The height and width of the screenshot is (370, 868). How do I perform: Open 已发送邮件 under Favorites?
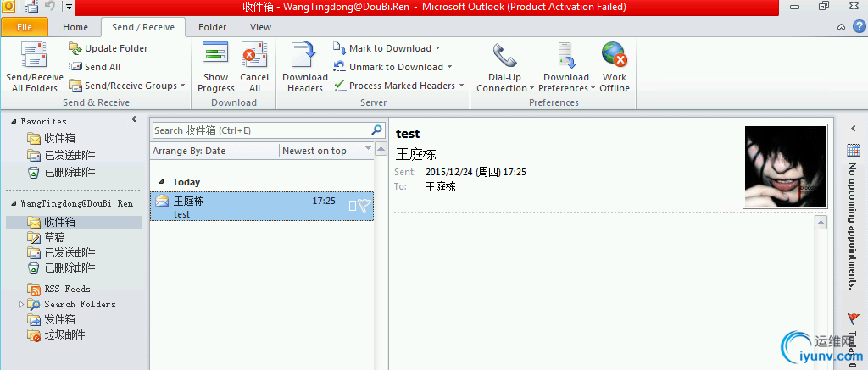coord(70,155)
